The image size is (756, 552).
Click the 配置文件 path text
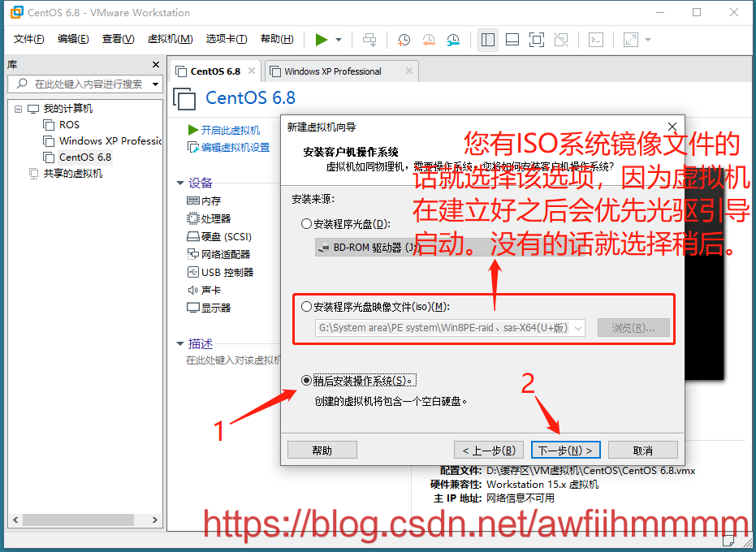(x=590, y=471)
